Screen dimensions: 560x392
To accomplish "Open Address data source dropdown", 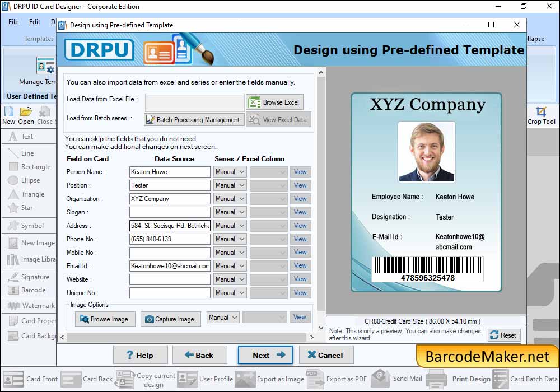I will (230, 226).
